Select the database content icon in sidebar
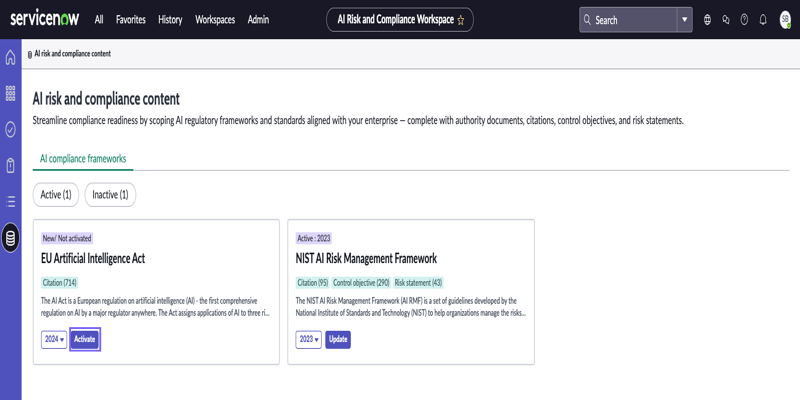800x400 pixels. click(x=10, y=238)
